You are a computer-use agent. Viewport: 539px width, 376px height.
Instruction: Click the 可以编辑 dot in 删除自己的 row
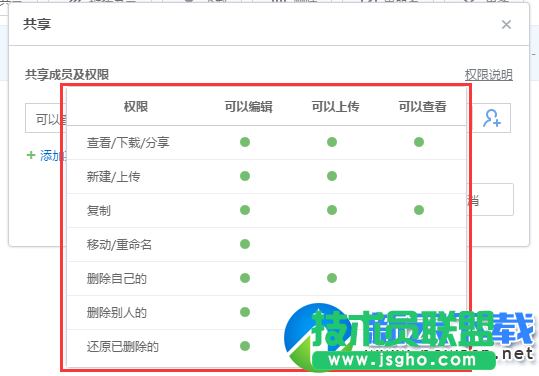pyautogui.click(x=245, y=278)
